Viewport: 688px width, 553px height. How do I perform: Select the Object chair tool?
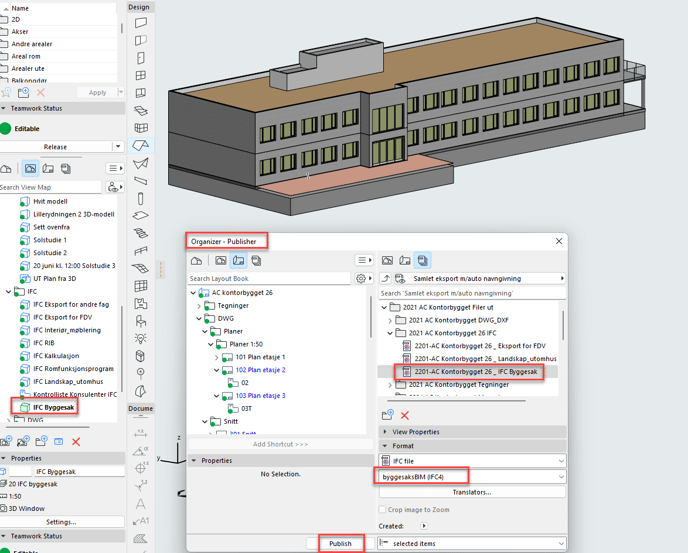(x=141, y=321)
